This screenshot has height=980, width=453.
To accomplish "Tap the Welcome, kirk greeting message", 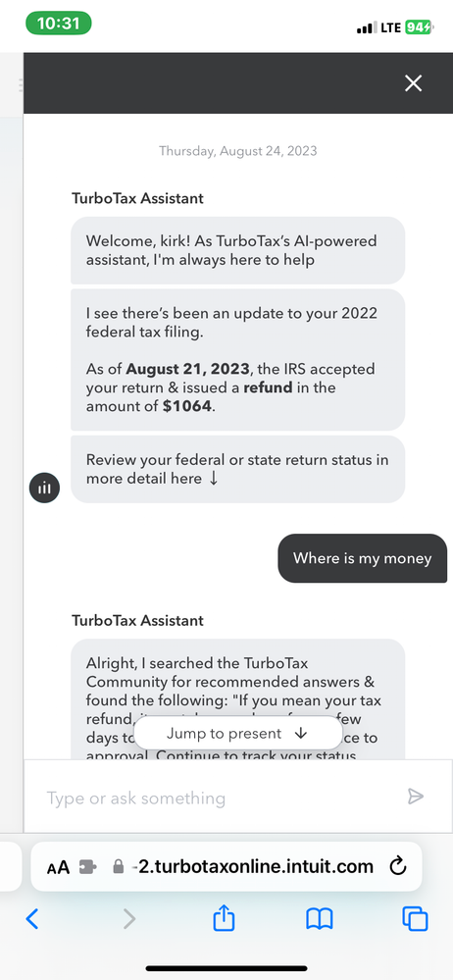I will click(237, 250).
